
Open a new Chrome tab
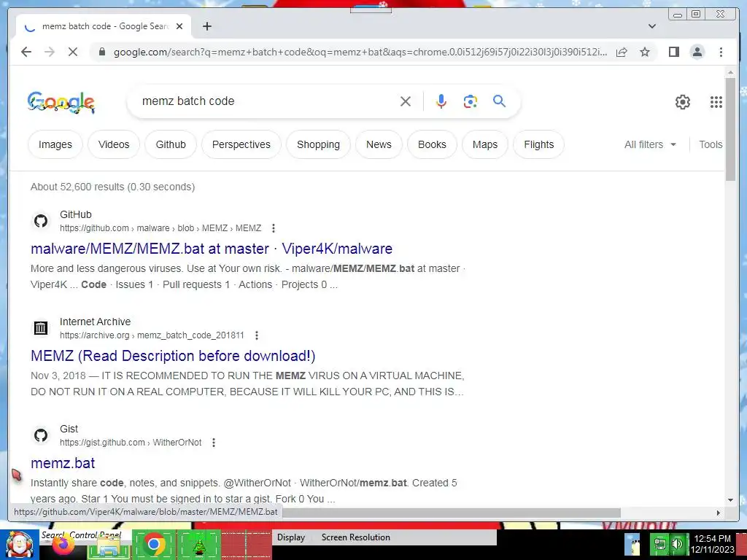tap(206, 26)
